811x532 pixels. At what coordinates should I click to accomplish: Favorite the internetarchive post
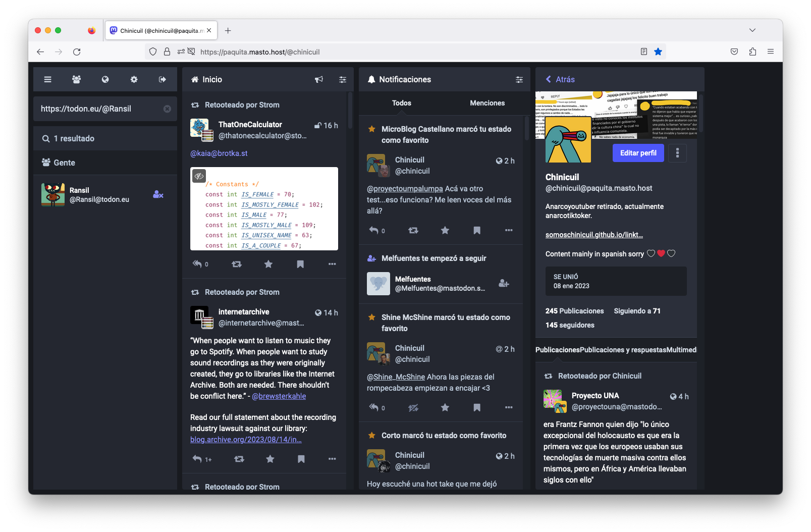pyautogui.click(x=271, y=459)
